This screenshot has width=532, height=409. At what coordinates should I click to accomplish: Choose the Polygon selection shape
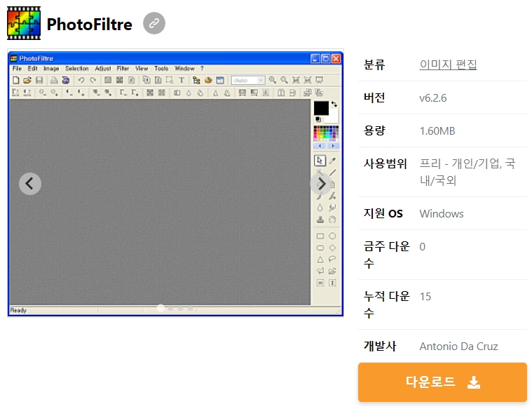(320, 271)
